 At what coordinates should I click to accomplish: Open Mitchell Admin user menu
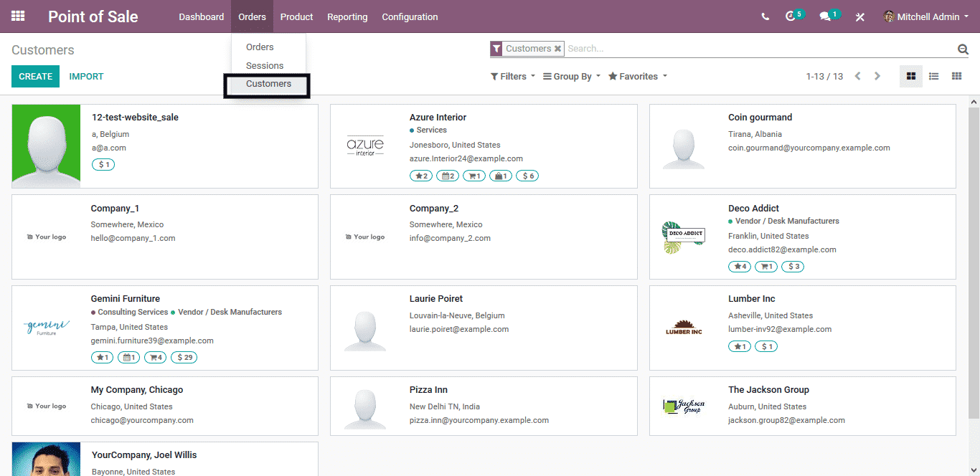point(926,16)
